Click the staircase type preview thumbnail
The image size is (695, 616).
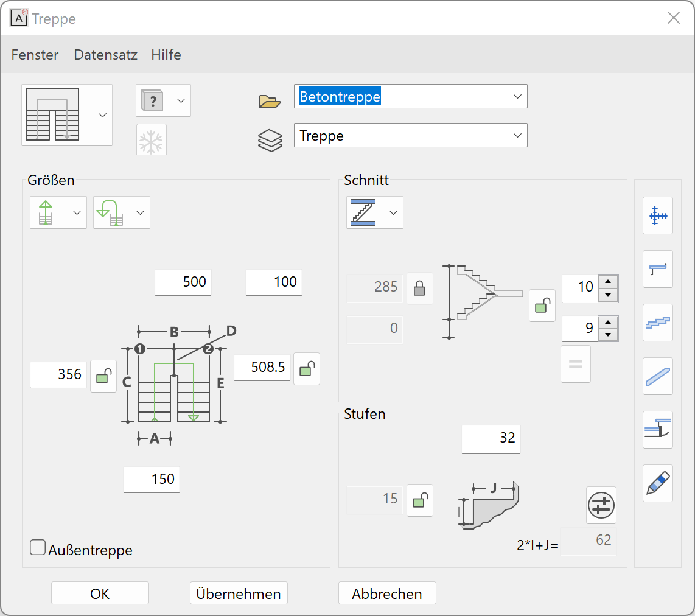click(53, 114)
